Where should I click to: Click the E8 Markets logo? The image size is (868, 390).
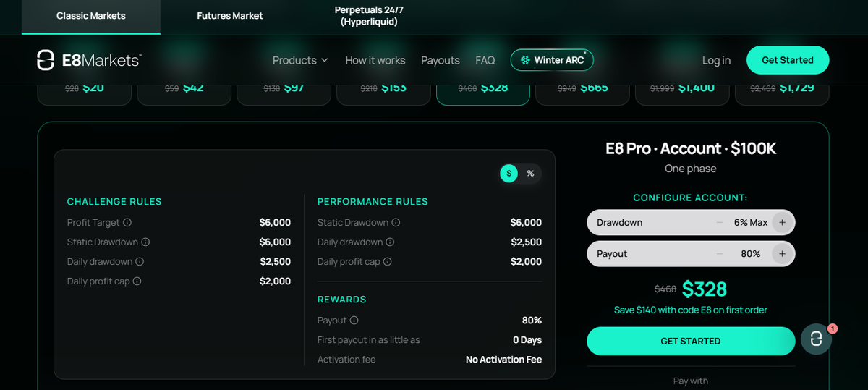click(x=89, y=60)
